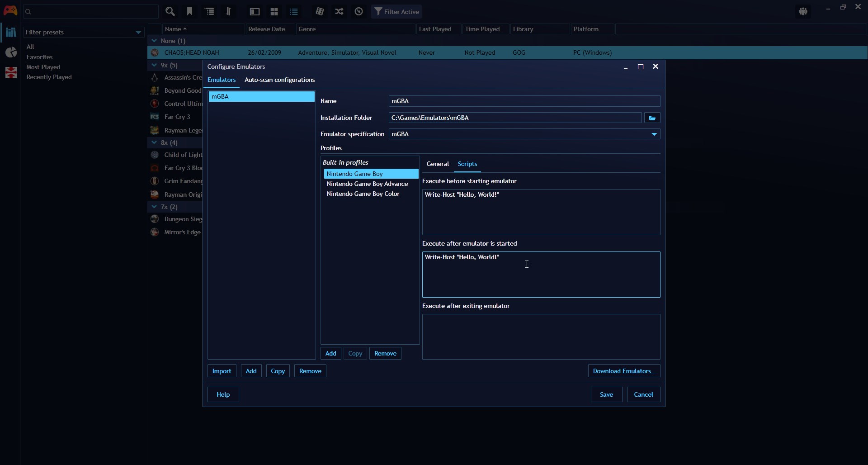This screenshot has width=868, height=465.
Task: Select the Nintendo Game Boy Advance profile
Action: click(367, 184)
